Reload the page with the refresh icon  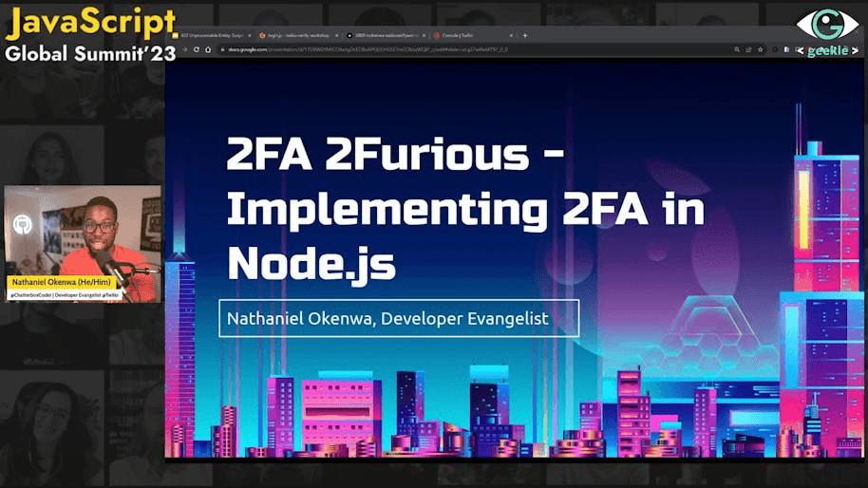197,49
